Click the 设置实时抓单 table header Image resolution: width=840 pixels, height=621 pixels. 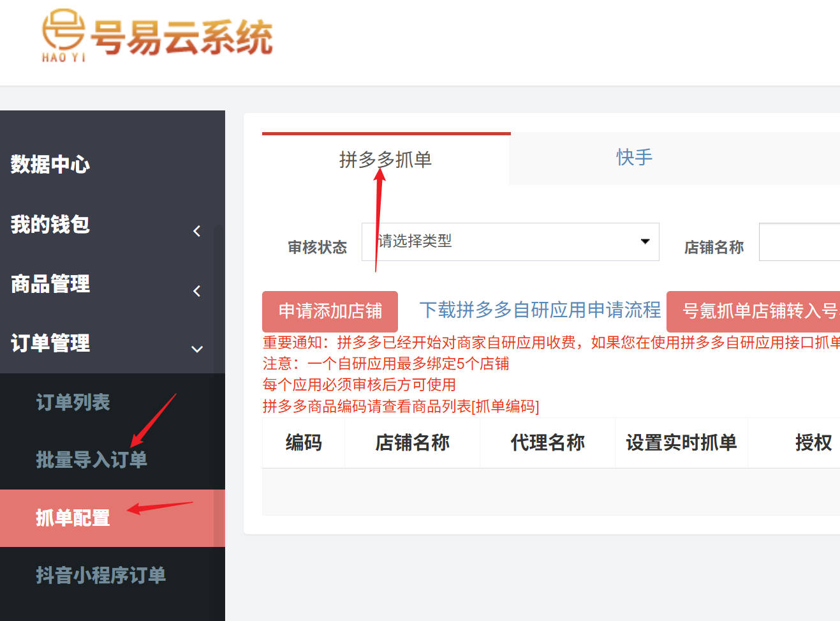pyautogui.click(x=681, y=442)
